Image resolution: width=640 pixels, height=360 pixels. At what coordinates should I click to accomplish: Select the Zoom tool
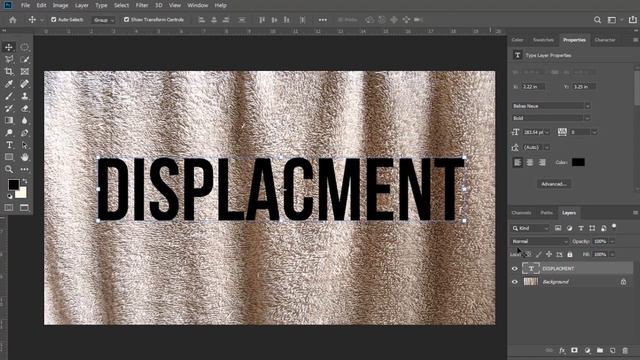point(9,169)
